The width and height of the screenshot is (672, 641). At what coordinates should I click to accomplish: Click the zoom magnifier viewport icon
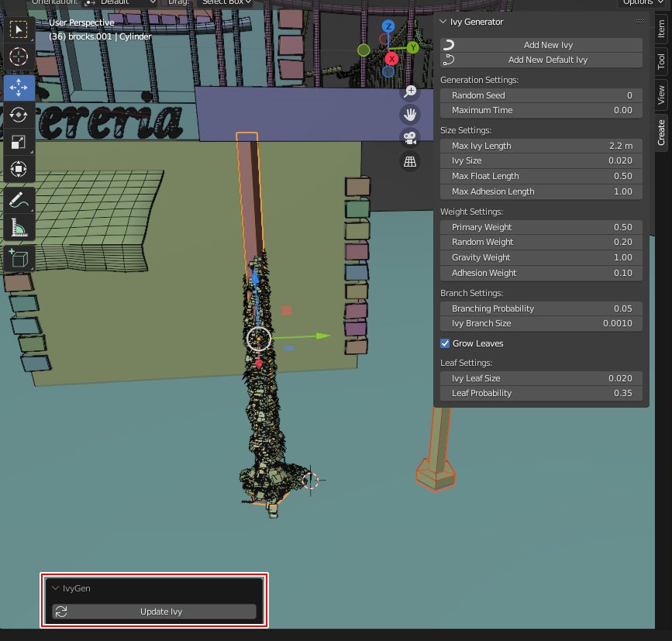[409, 92]
